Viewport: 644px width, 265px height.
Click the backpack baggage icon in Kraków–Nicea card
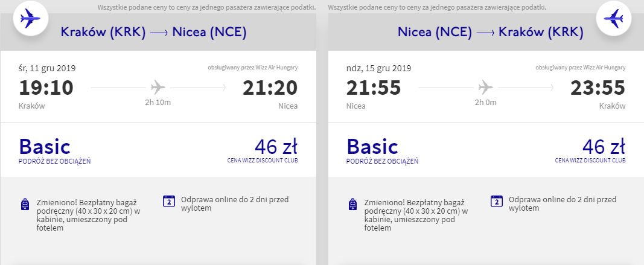[25, 204]
